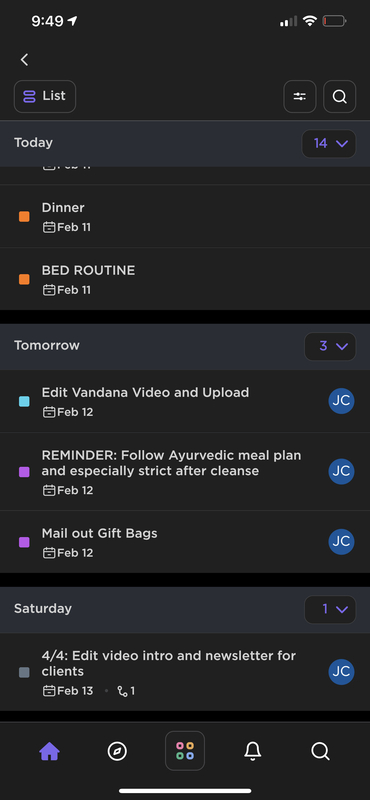Image resolution: width=370 pixels, height=800 pixels.
Task: Tap the bottom bar search icon
Action: click(320, 751)
